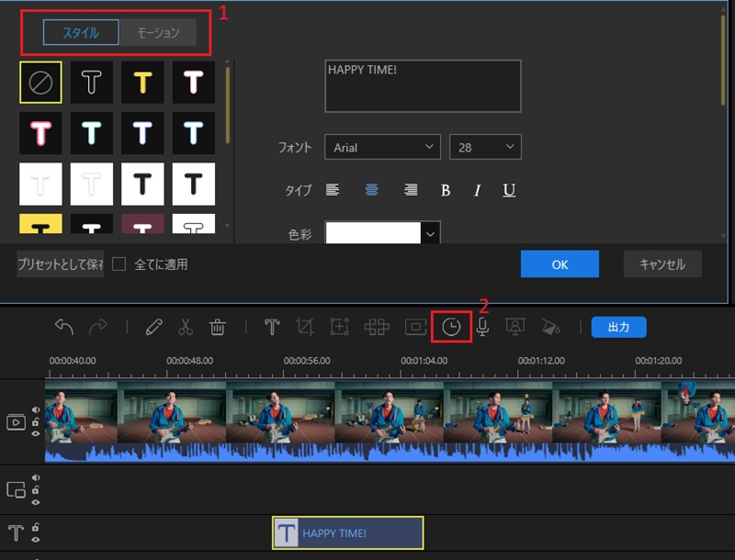Image resolution: width=735 pixels, height=560 pixels.
Task: Click the blue 出力 export button
Action: click(x=618, y=327)
